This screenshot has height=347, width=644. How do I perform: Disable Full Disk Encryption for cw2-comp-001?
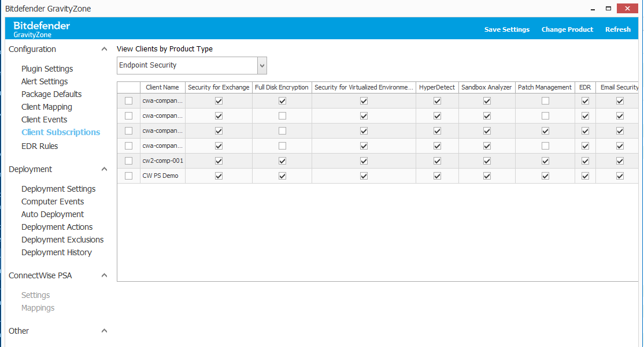tap(282, 161)
